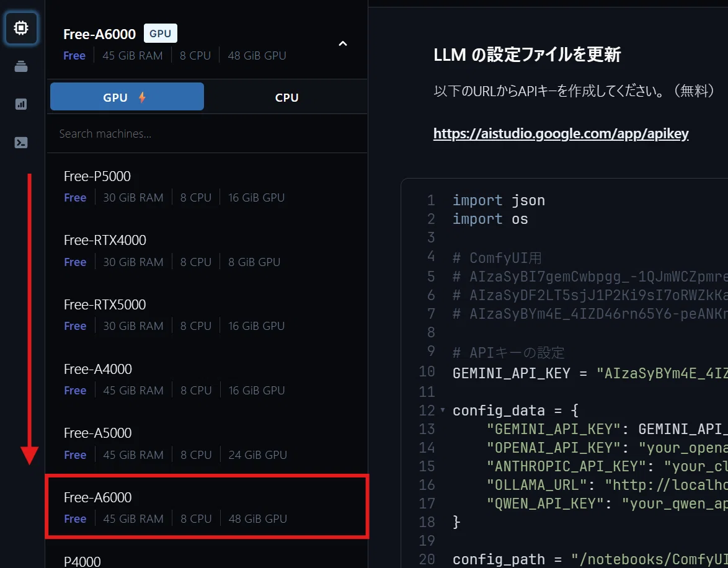The width and height of the screenshot is (728, 568).
Task: Click the 'import json' code line
Action: pyautogui.click(x=499, y=200)
